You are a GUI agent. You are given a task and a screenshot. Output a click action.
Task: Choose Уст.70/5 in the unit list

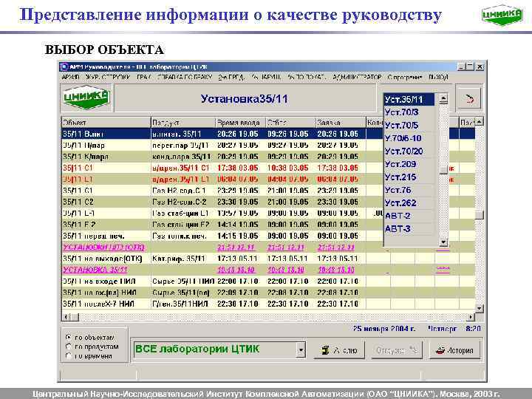click(409, 125)
